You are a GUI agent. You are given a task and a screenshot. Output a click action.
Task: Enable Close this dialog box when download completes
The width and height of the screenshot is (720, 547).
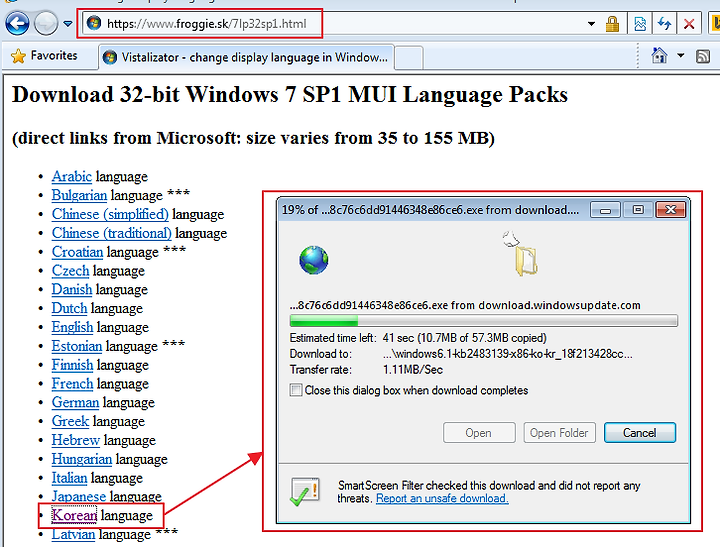(296, 390)
